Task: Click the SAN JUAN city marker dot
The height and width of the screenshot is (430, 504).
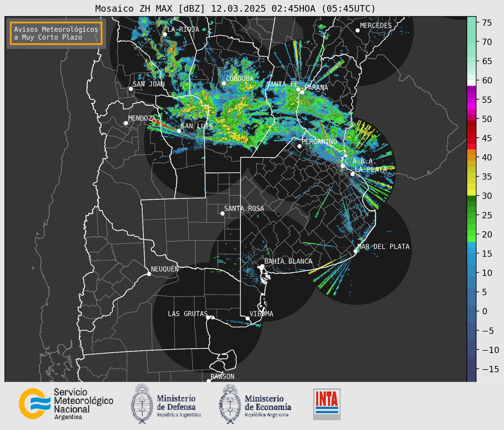Action: pyautogui.click(x=131, y=89)
